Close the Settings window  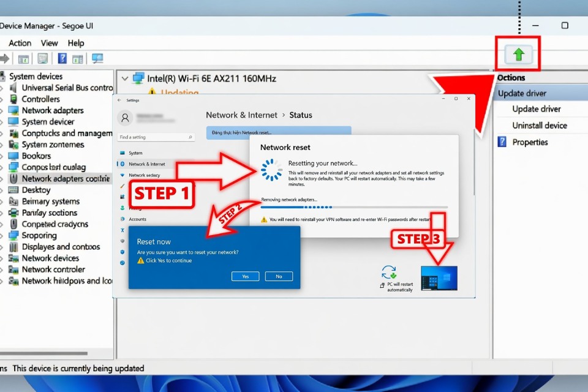pos(469,99)
